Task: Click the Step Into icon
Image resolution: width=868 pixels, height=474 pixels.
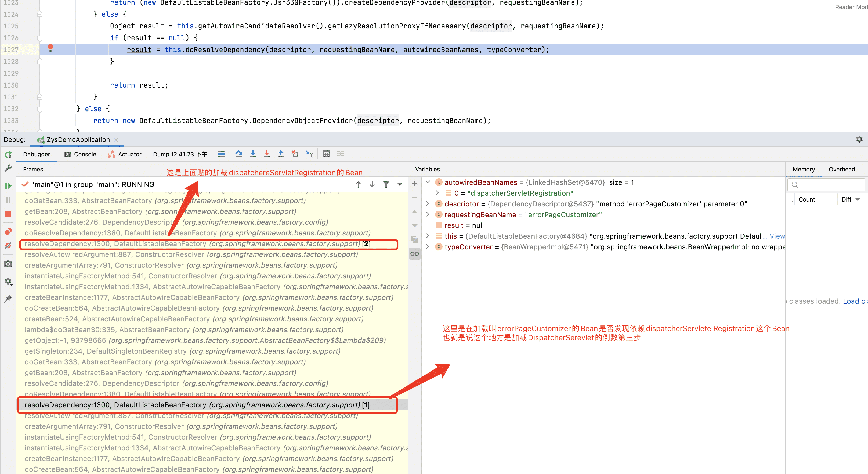Action: point(253,154)
